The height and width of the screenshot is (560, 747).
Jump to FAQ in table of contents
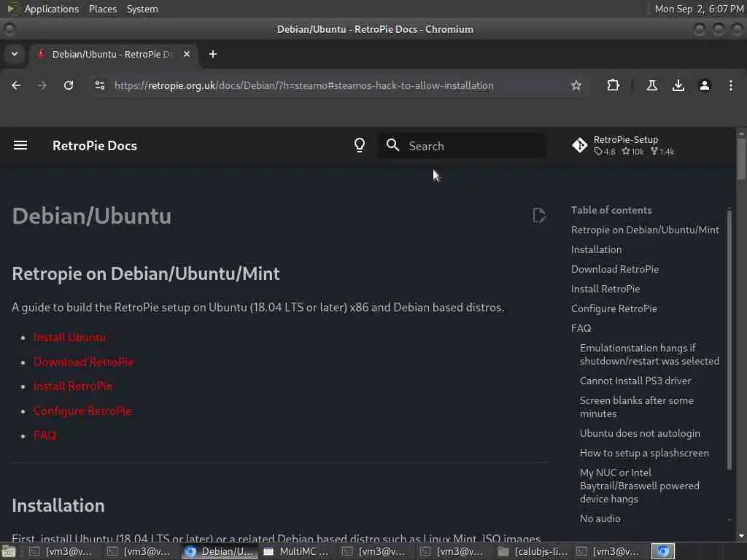[581, 328]
